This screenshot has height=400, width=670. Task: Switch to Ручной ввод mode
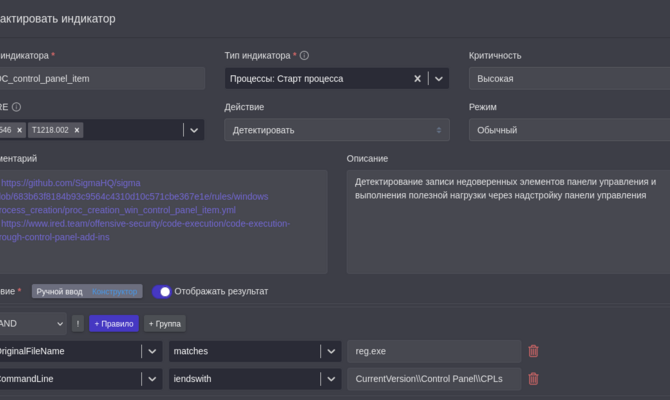click(x=59, y=291)
